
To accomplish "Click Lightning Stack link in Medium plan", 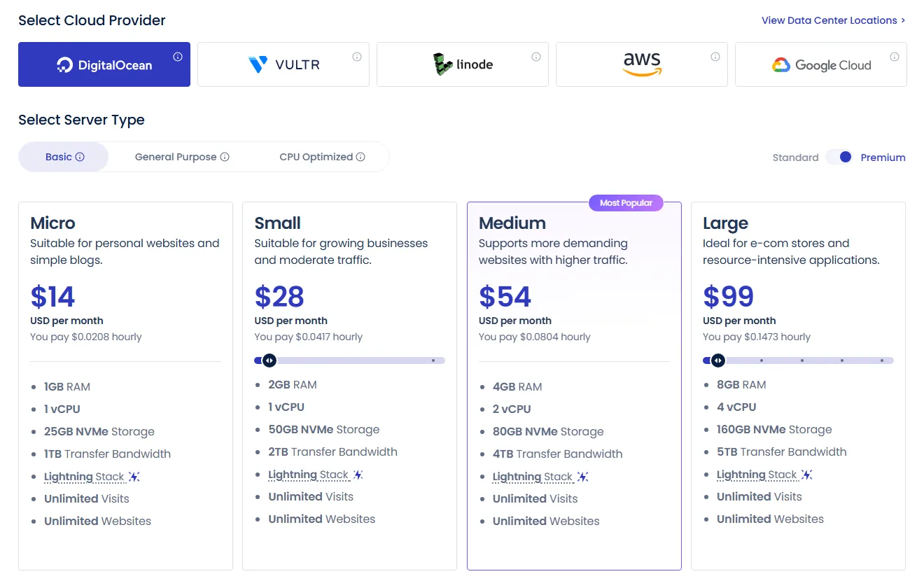I will coord(532,477).
